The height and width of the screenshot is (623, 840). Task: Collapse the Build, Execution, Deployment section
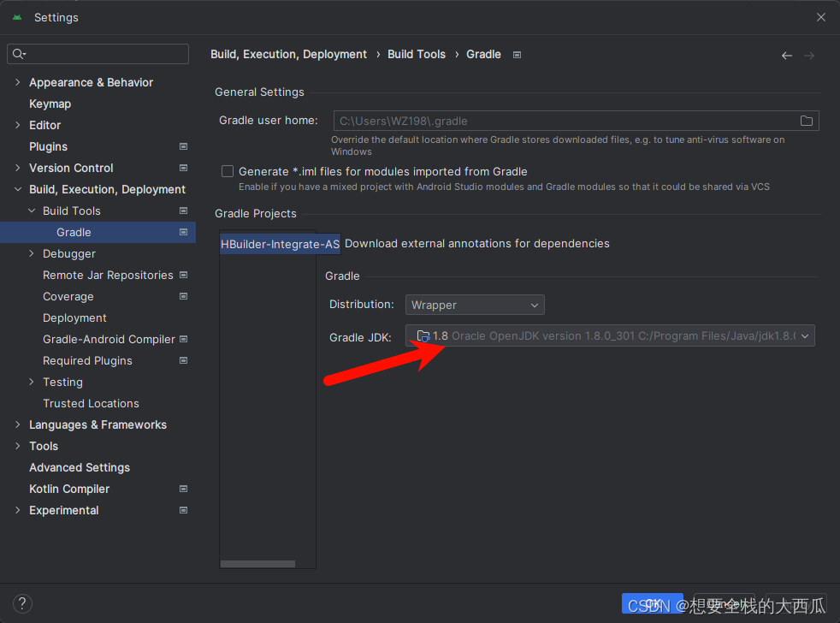coord(18,189)
